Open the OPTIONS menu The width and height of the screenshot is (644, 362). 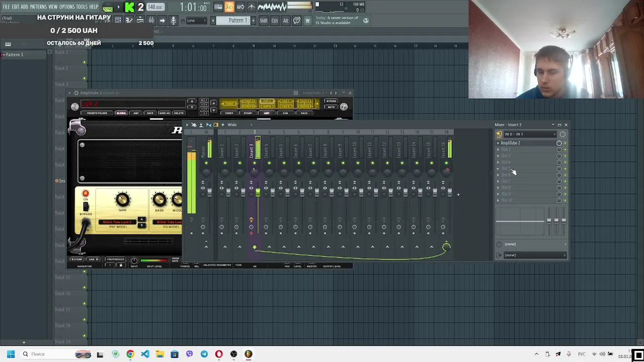(x=67, y=7)
